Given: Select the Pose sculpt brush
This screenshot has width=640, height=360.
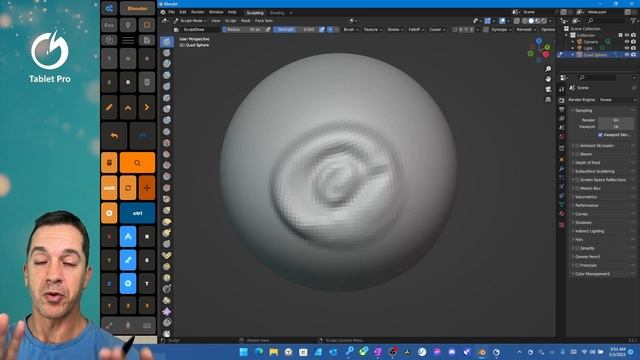Looking at the screenshot, I should pos(167,255).
